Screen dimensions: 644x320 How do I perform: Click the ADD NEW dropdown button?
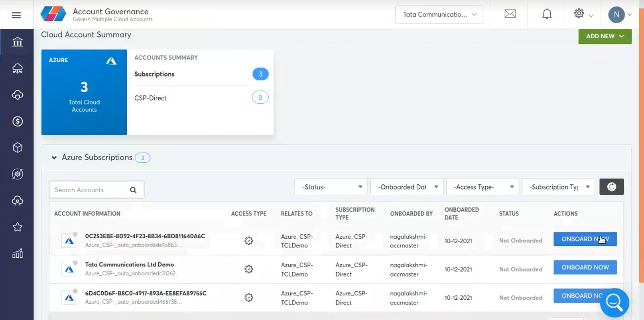605,36
